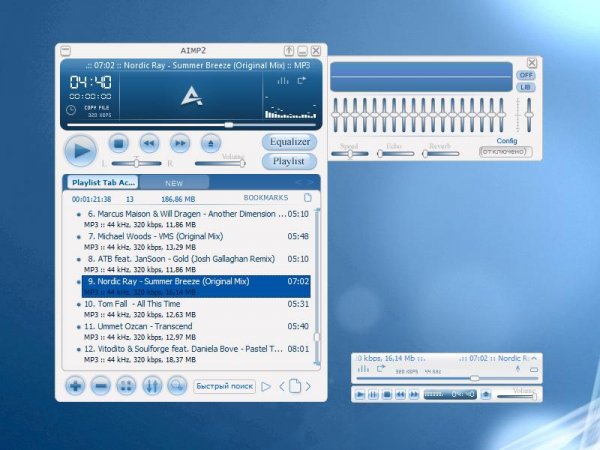The height and width of the screenshot is (450, 600).
Task: Stop playback with the round stop button
Action: click(x=118, y=143)
